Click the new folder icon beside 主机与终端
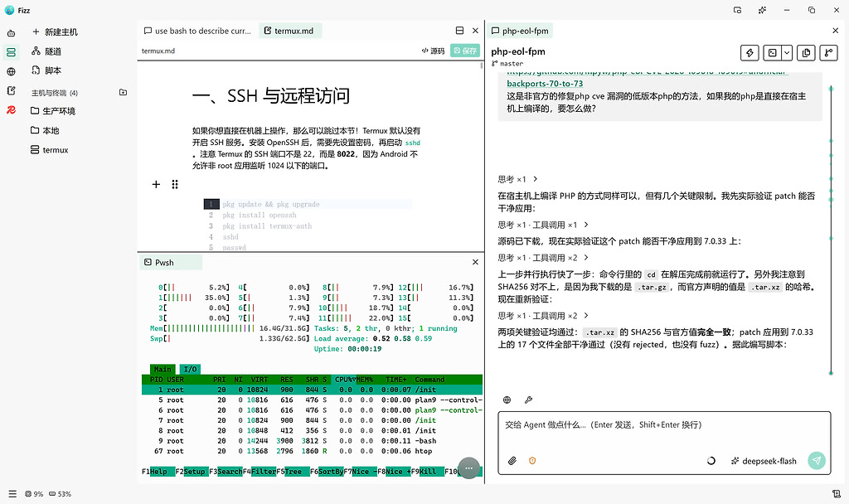This screenshot has width=849, height=504. click(123, 93)
